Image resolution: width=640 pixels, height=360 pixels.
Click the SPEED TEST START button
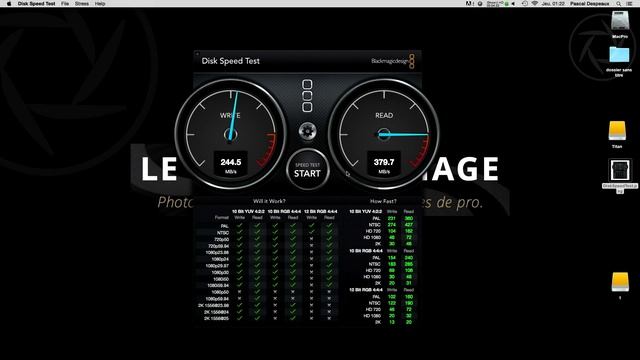click(307, 170)
